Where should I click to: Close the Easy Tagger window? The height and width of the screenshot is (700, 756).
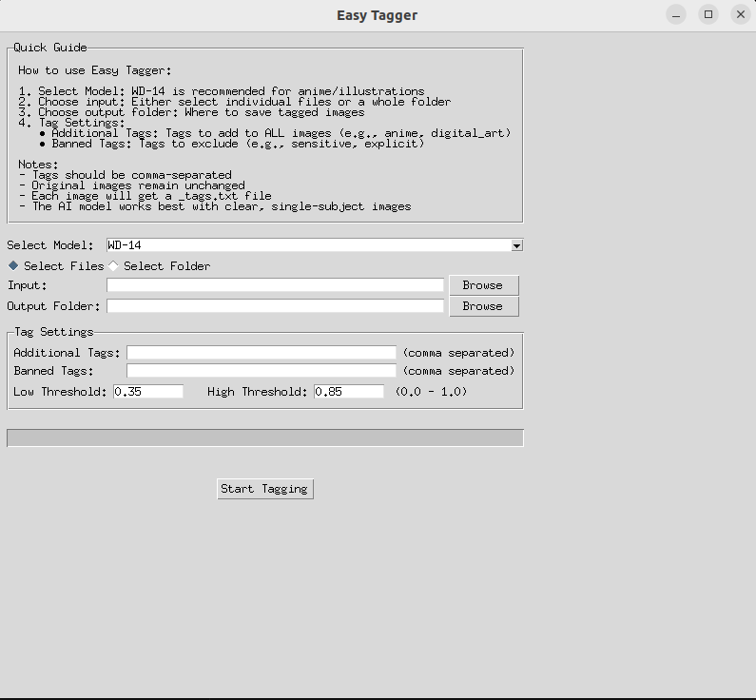740,14
